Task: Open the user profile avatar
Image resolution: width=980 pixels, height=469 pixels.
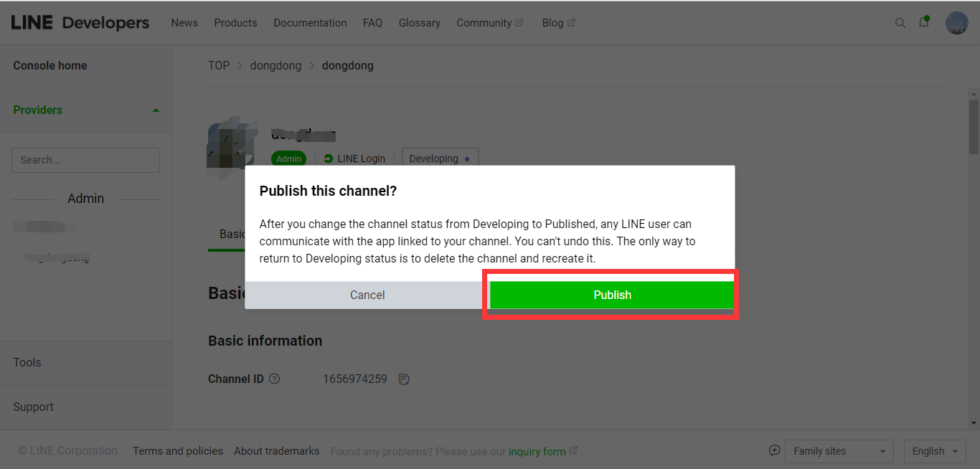Action: click(x=957, y=23)
